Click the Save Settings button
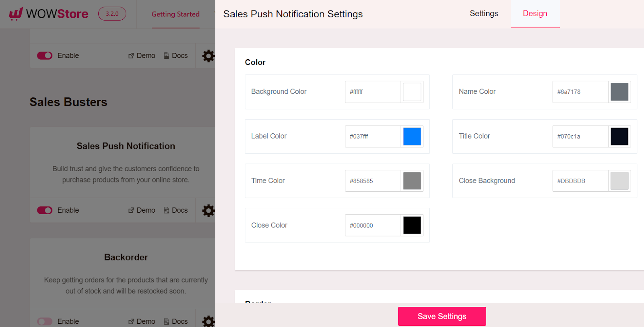The height and width of the screenshot is (327, 644). (x=442, y=316)
